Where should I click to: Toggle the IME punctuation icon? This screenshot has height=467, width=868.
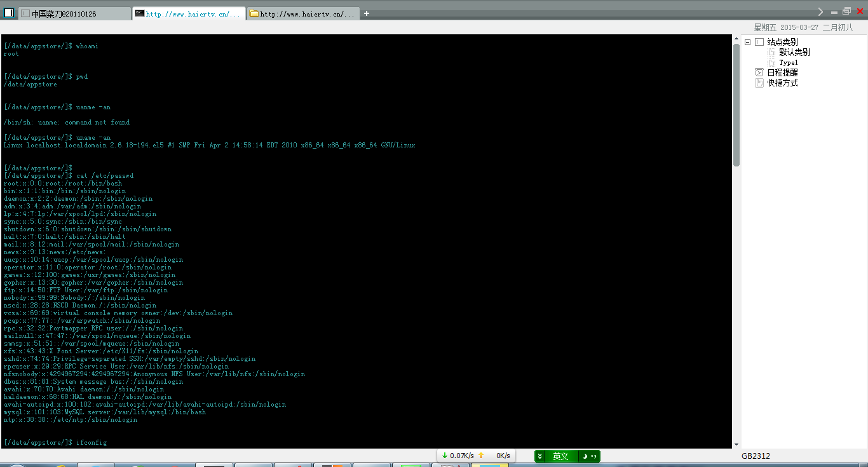tap(593, 456)
